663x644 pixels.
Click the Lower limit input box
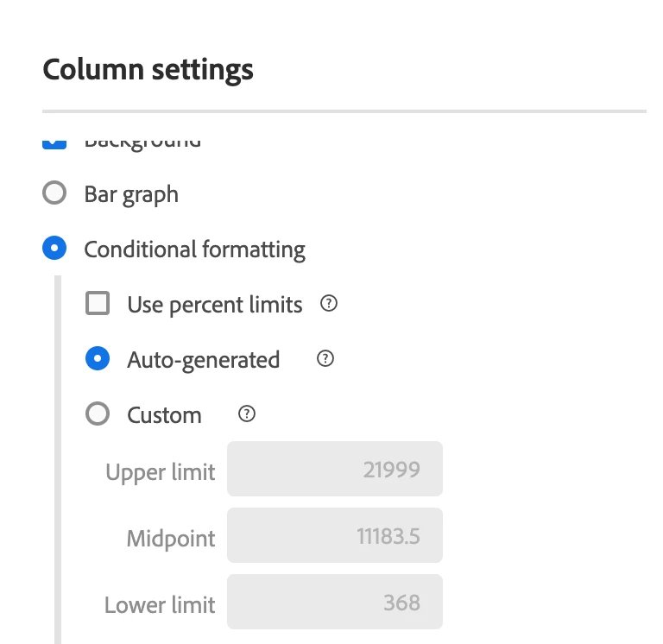[334, 602]
